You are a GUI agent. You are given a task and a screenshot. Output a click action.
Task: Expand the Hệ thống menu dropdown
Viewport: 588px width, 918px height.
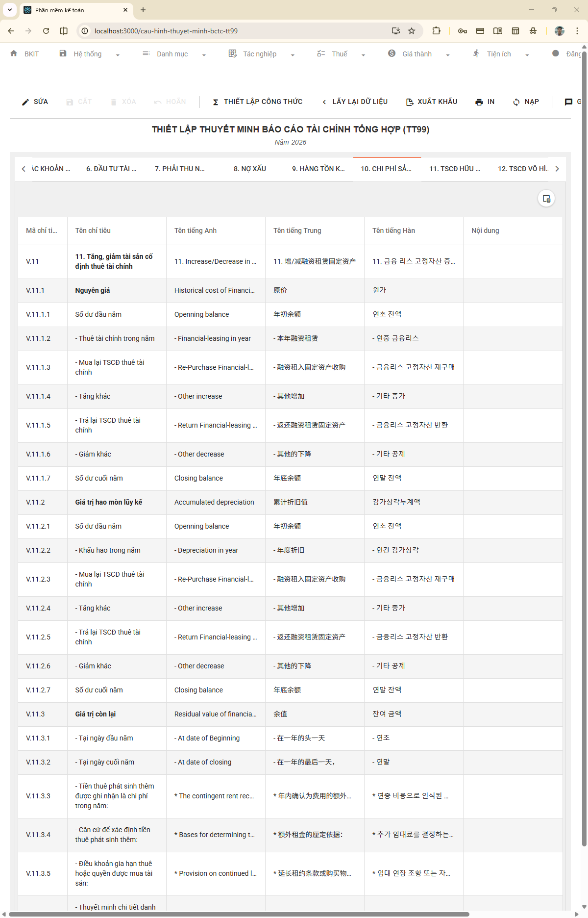(x=118, y=55)
